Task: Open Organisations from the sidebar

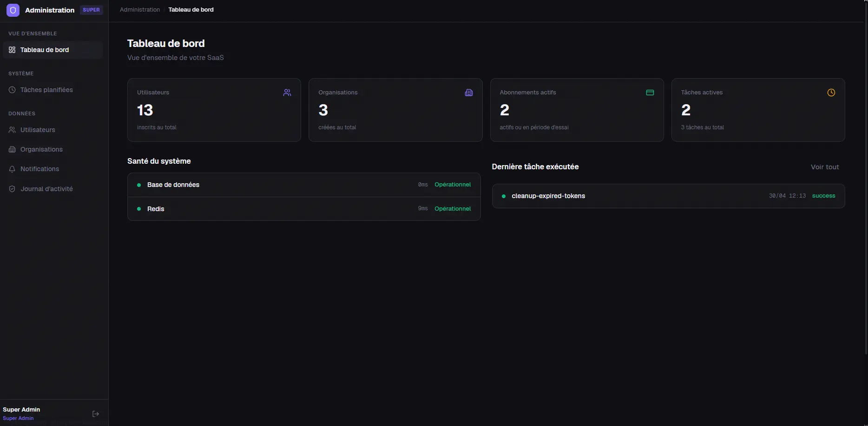Action: [x=41, y=149]
